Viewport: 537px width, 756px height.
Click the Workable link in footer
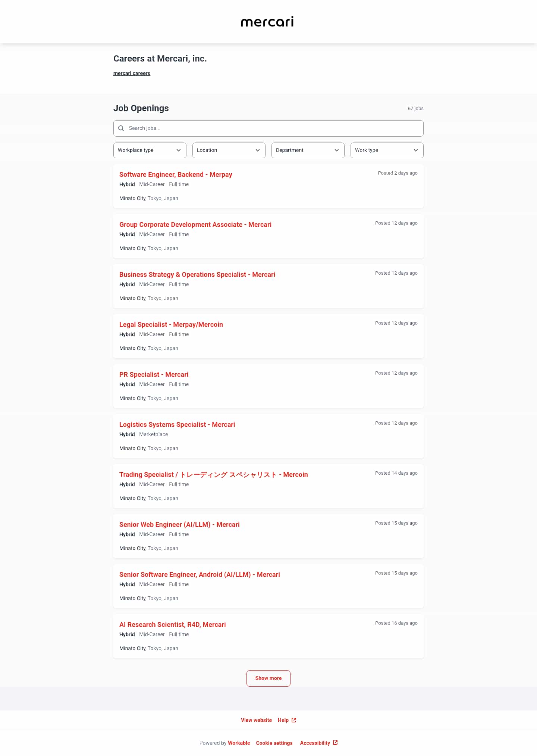[x=239, y=743]
